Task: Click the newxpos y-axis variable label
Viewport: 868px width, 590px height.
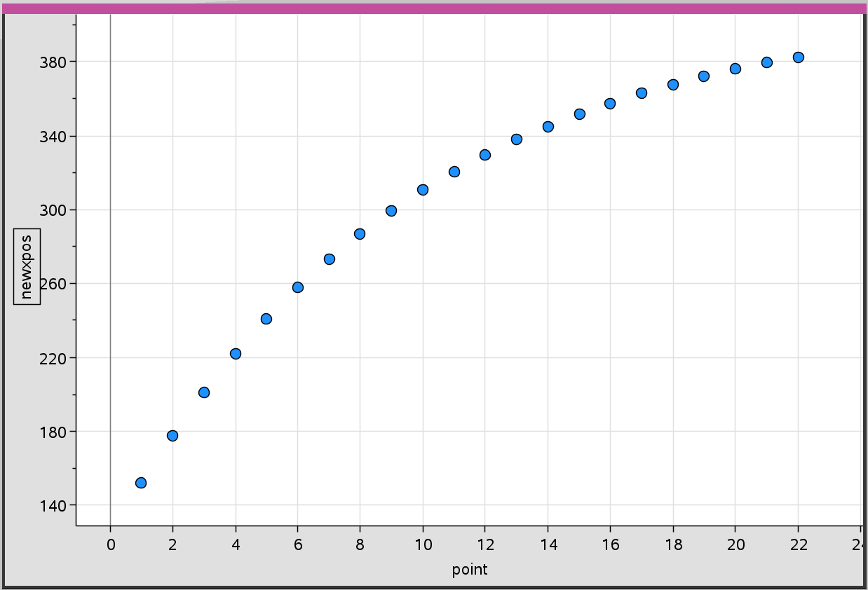Action: coord(27,267)
